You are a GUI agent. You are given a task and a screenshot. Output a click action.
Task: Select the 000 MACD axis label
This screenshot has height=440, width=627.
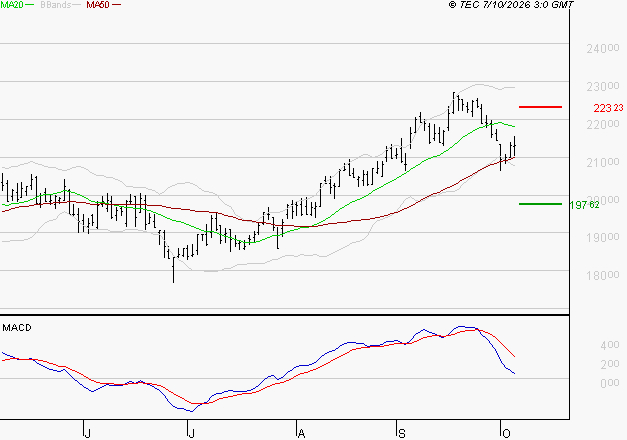pyautogui.click(x=609, y=383)
